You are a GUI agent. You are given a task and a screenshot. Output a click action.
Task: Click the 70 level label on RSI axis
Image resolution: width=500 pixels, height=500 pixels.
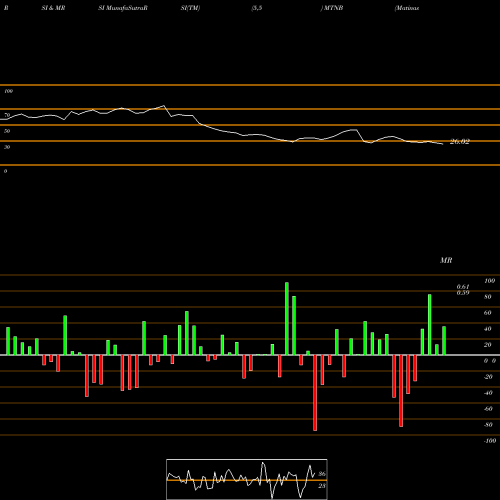click(7, 115)
